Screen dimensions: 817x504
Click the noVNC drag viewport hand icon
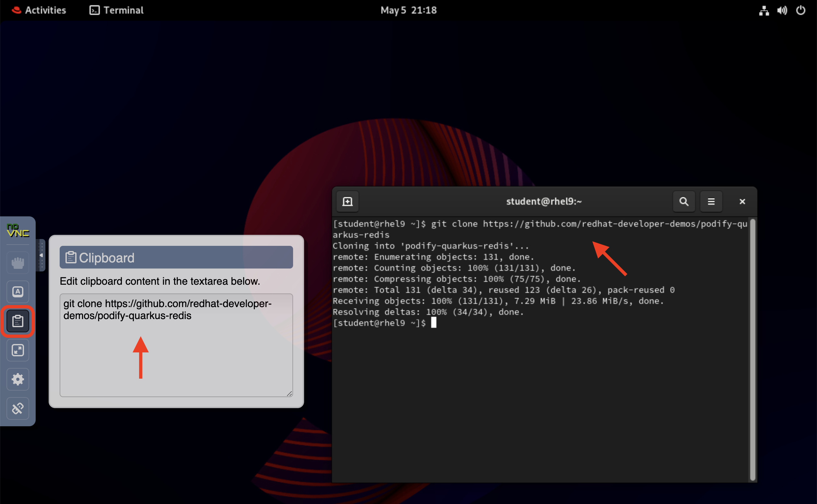coord(18,263)
